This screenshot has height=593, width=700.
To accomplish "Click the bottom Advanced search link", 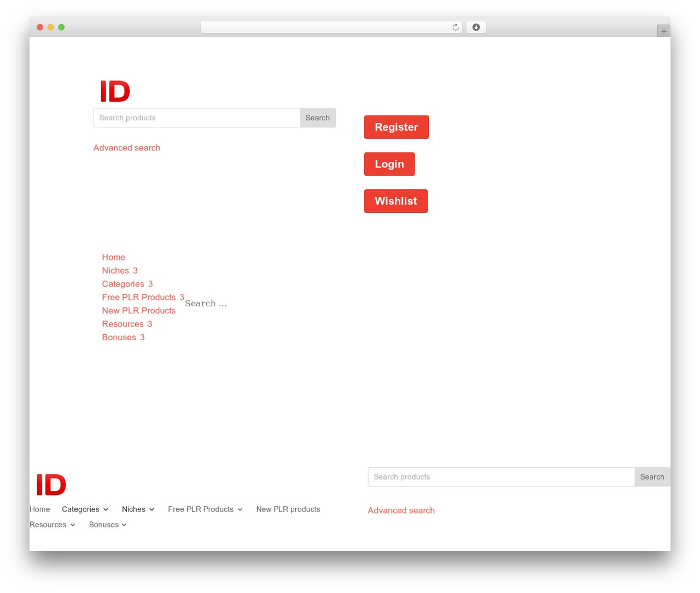I will (401, 510).
